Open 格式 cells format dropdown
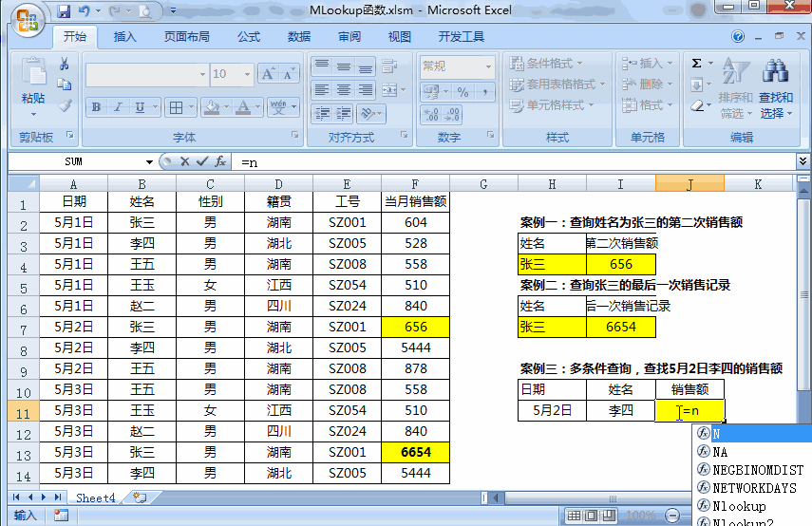812x526 pixels. 648,105
